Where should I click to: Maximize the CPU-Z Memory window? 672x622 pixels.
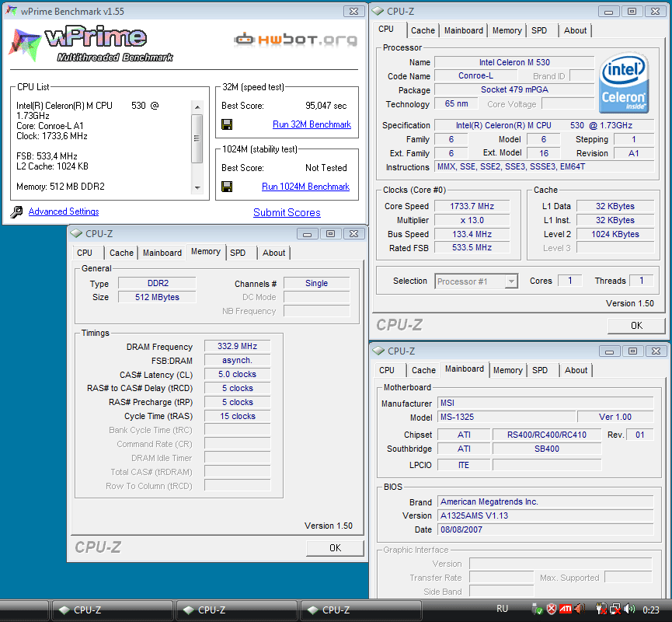tap(330, 234)
